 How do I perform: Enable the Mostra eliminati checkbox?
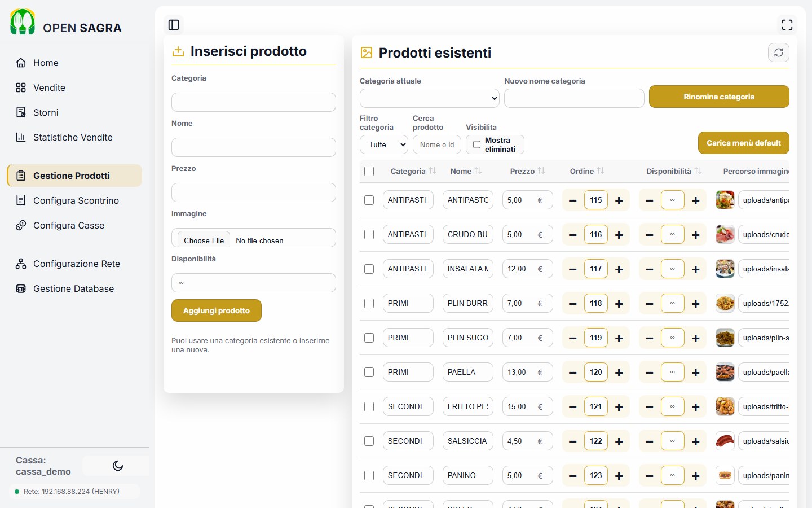[476, 144]
